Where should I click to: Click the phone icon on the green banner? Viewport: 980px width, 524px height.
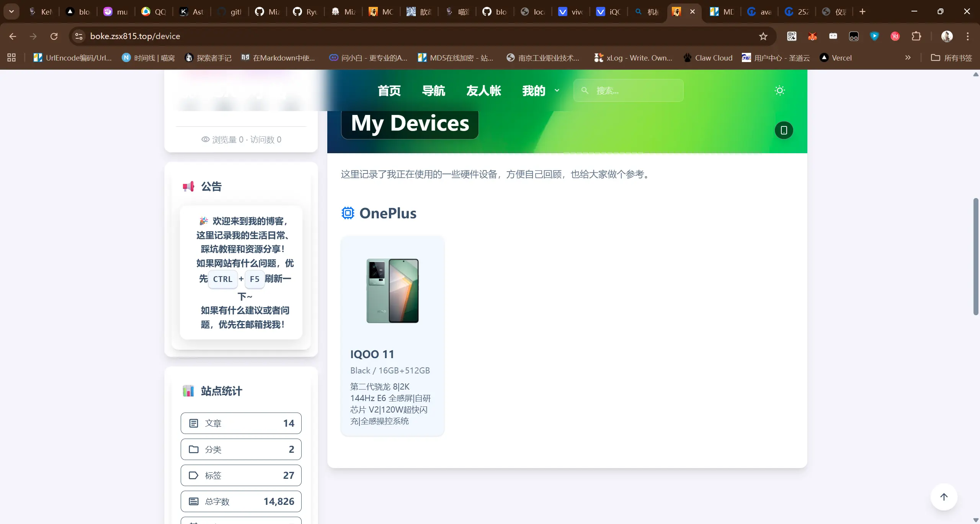(x=783, y=130)
